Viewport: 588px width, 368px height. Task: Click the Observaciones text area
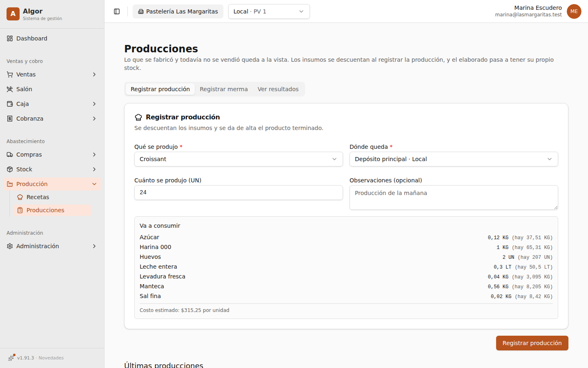point(454,197)
